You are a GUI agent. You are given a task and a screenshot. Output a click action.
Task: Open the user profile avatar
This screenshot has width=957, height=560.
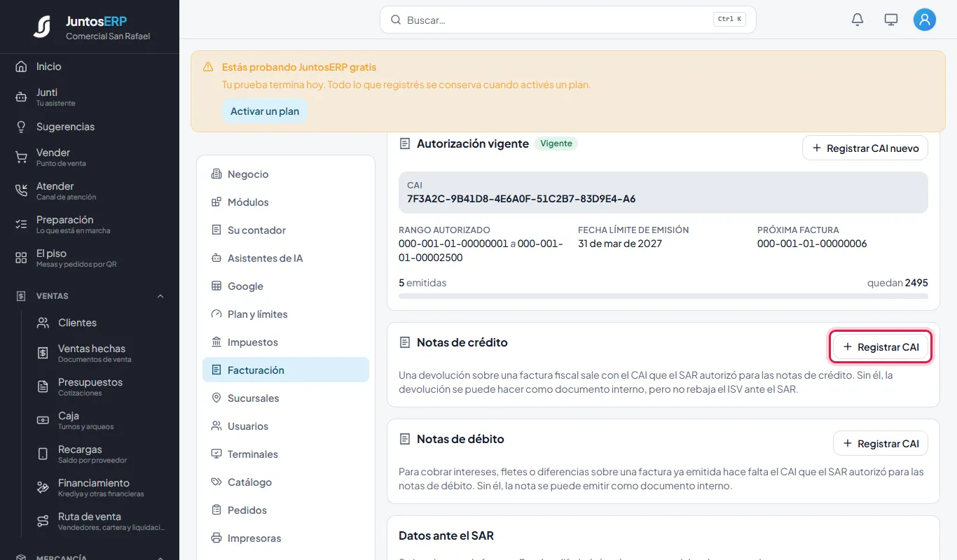925,20
